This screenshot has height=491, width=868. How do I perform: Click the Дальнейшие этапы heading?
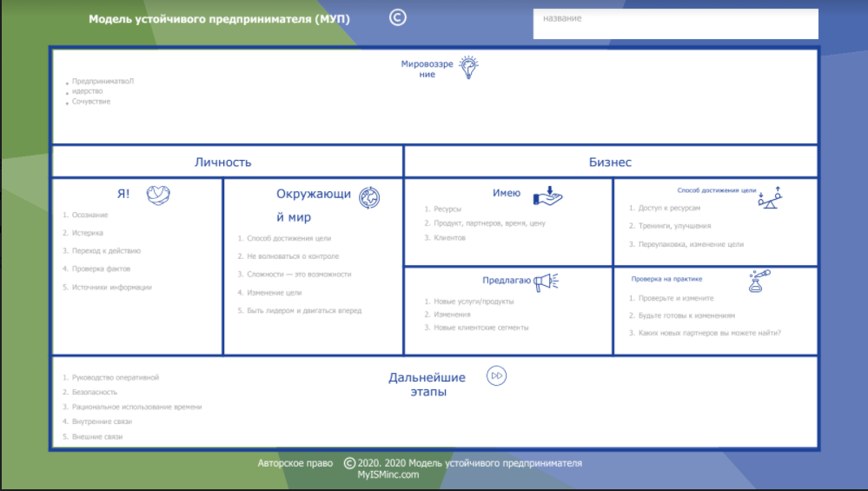427,384
